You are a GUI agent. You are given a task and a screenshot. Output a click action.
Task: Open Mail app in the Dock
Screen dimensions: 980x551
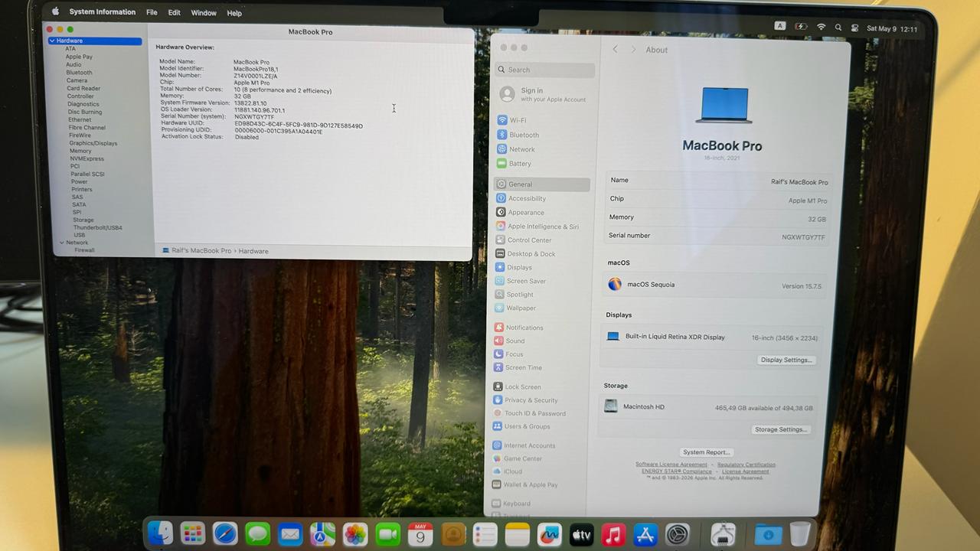(x=290, y=534)
